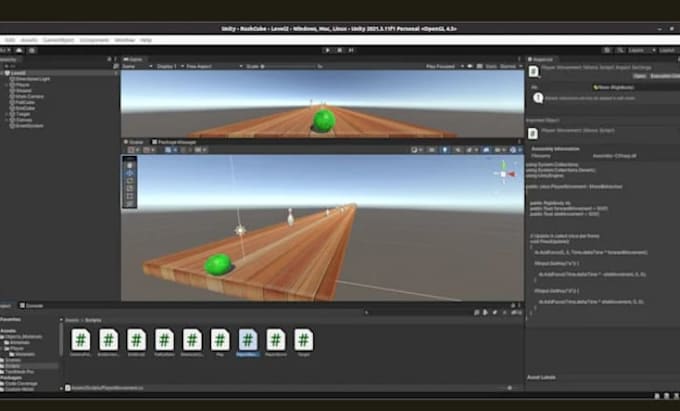The width and height of the screenshot is (680, 411).
Task: Select the Rect tool in the Scene overlay
Action: 130,196
